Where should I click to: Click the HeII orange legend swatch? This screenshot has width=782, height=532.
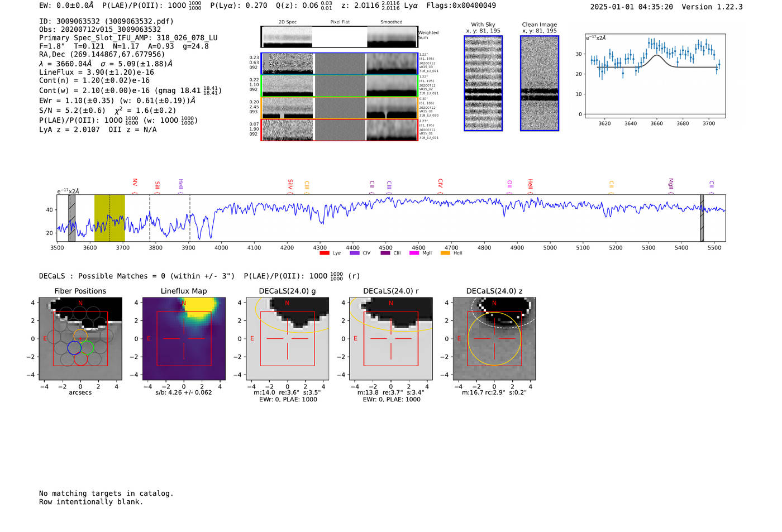[445, 253]
